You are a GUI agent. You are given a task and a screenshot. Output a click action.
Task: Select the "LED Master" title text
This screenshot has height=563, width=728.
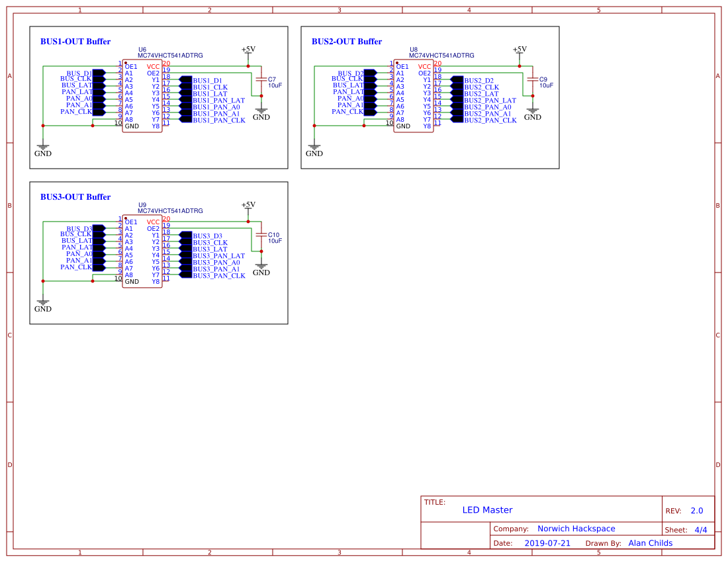pos(488,510)
